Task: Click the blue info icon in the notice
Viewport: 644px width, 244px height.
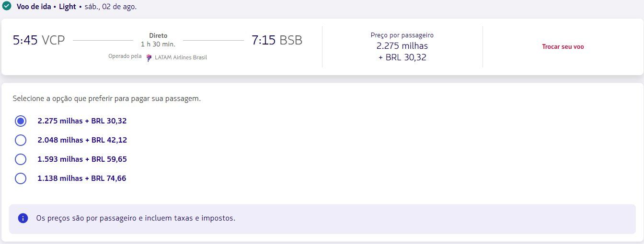Action: pos(23,218)
